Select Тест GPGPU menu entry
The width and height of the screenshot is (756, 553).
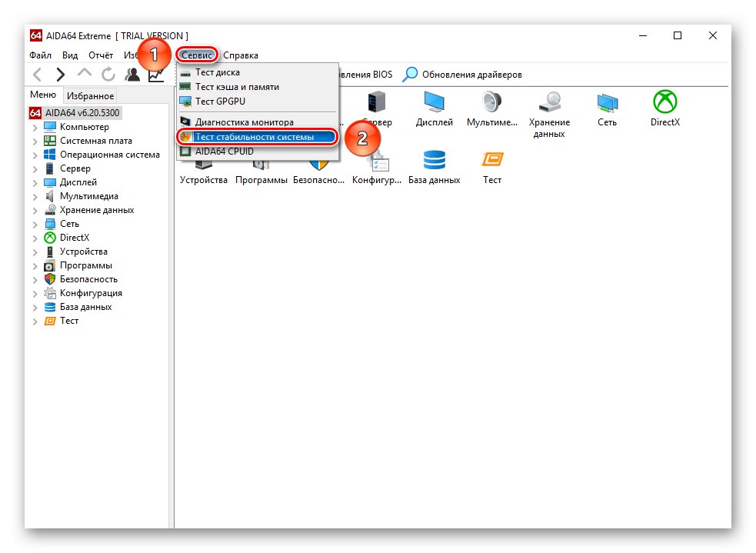click(257, 102)
